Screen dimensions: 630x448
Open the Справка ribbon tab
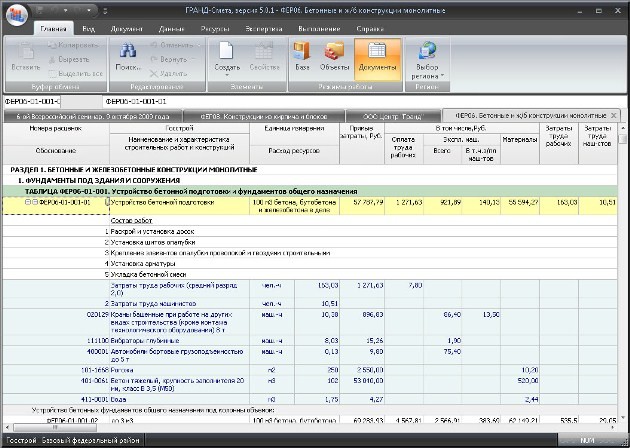click(370, 29)
